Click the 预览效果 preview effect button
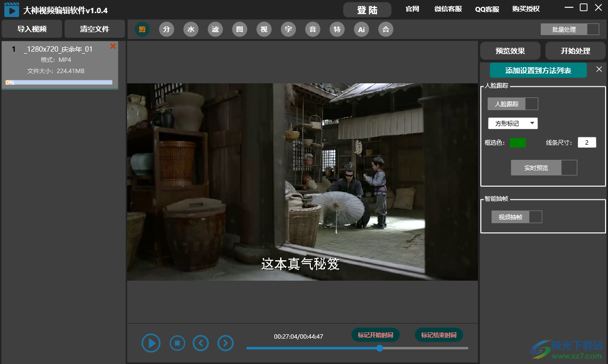This screenshot has width=608, height=364. point(510,51)
